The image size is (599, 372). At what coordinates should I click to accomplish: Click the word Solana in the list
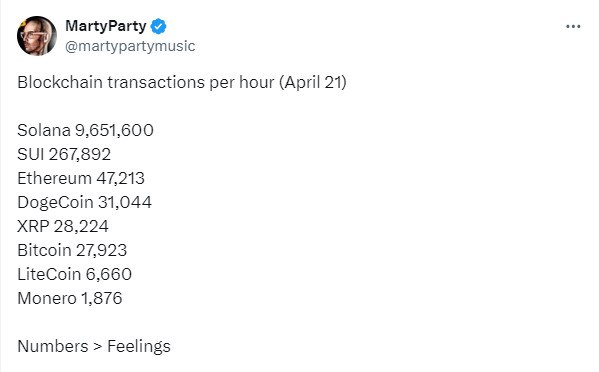[44, 130]
